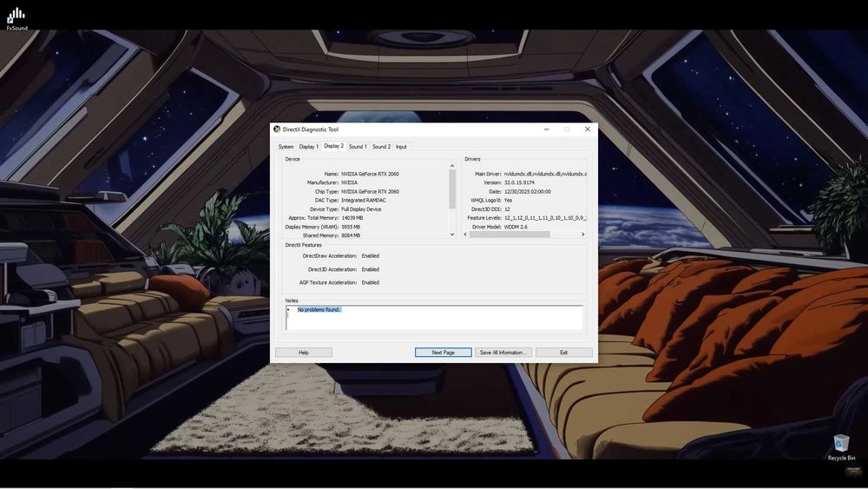Click the Manufacturer value 'NVIDIA'

tap(349, 182)
